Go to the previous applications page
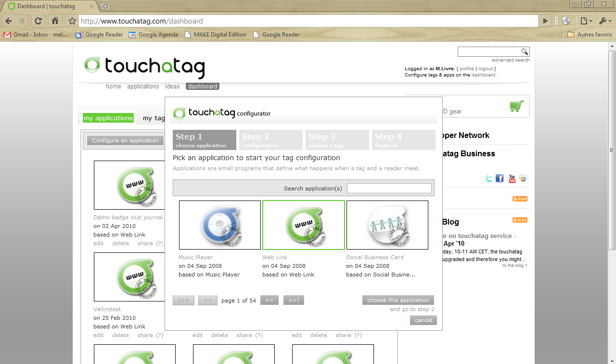The width and height of the screenshot is (616, 364). (208, 300)
